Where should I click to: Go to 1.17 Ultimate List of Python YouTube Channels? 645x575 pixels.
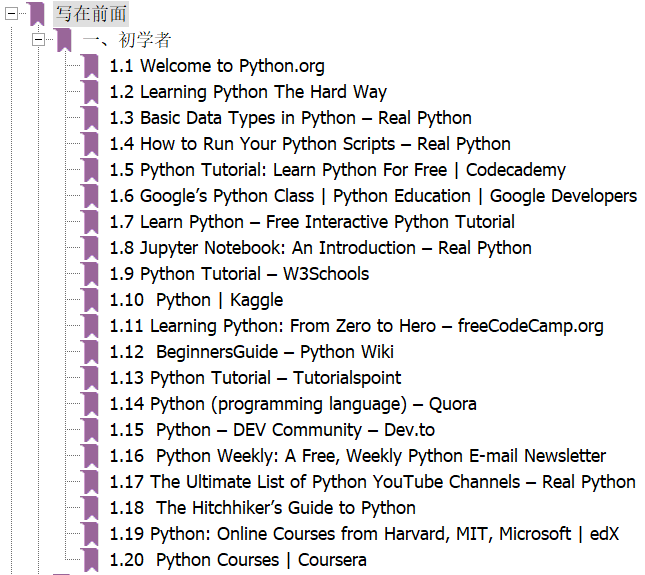(x=372, y=482)
